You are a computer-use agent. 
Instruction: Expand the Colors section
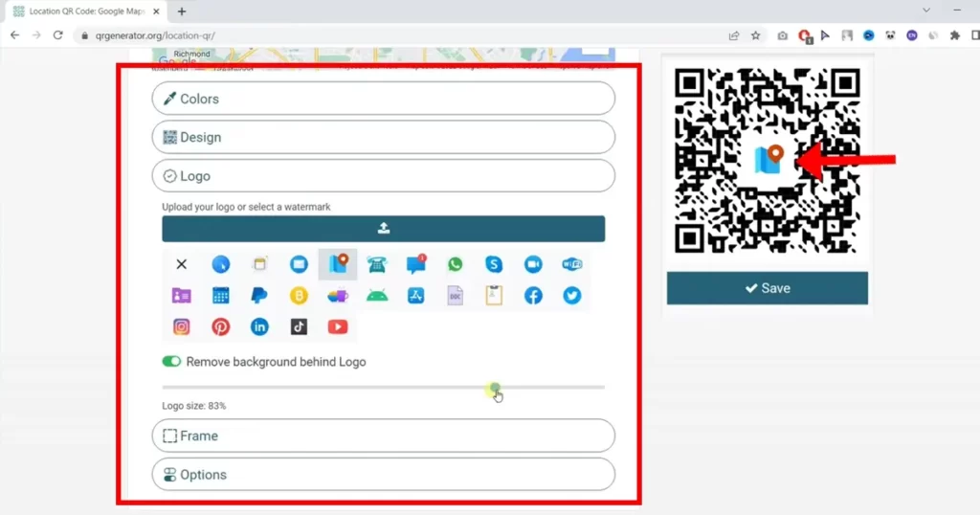383,99
